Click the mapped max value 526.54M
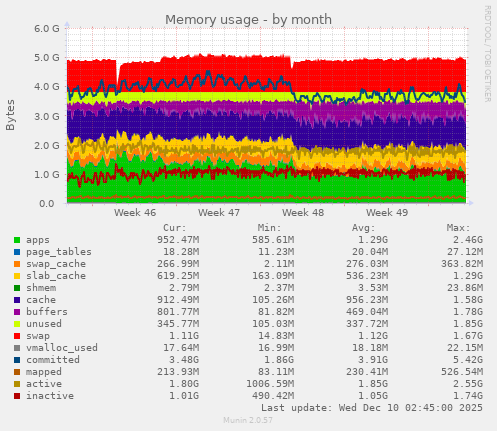The height and width of the screenshot is (431, 497). pyautogui.click(x=462, y=372)
